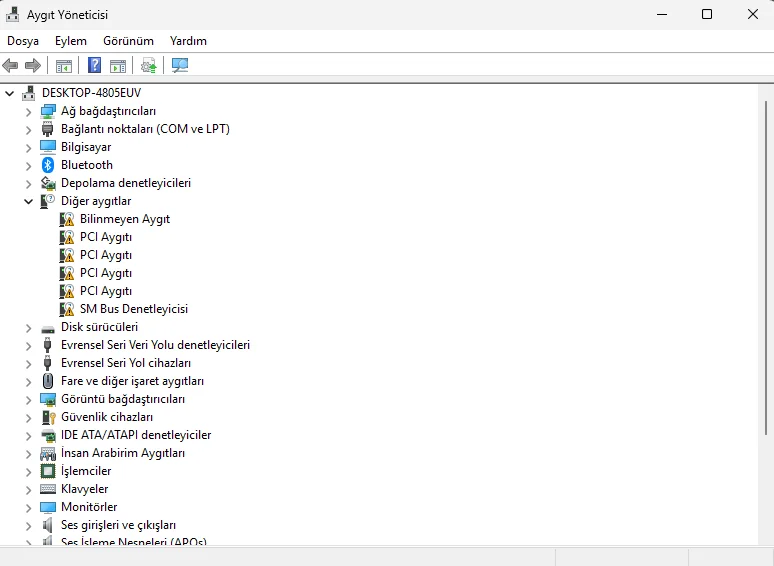Click the Depolama denetleyicileri icon
Screen dimensions: 774x566
pyautogui.click(x=48, y=183)
